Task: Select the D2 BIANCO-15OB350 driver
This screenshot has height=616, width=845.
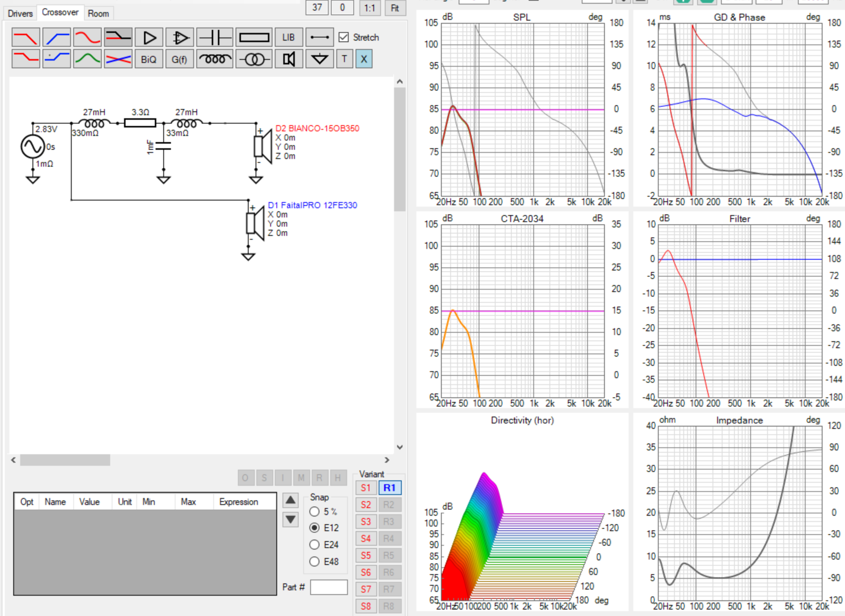Action: point(263,146)
